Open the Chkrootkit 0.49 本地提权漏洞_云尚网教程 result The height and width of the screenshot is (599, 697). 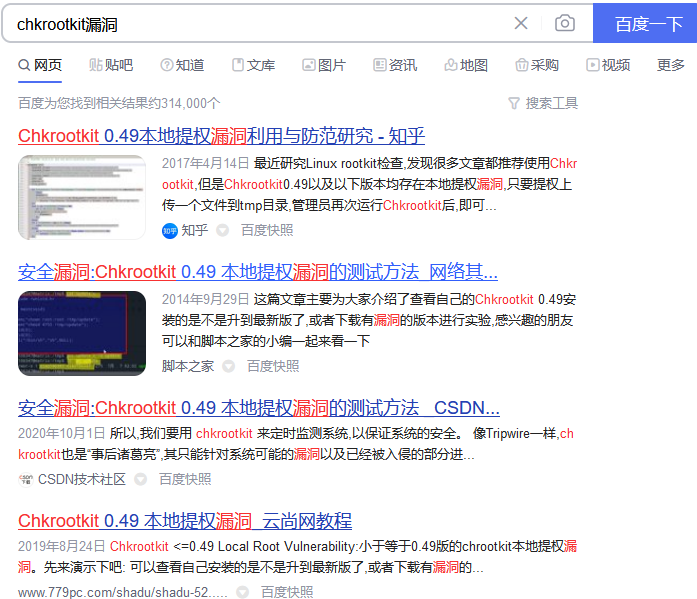coord(185,521)
